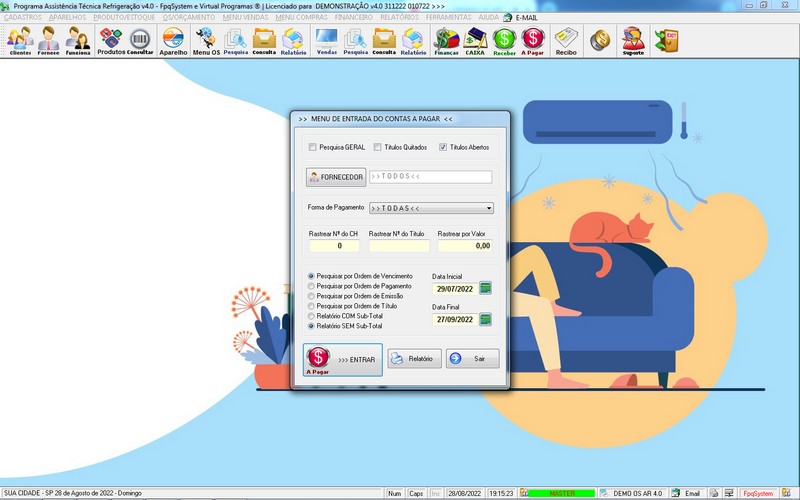The height and width of the screenshot is (500, 800).
Task: Open calendar picker next to Data Final
Action: pos(486,320)
